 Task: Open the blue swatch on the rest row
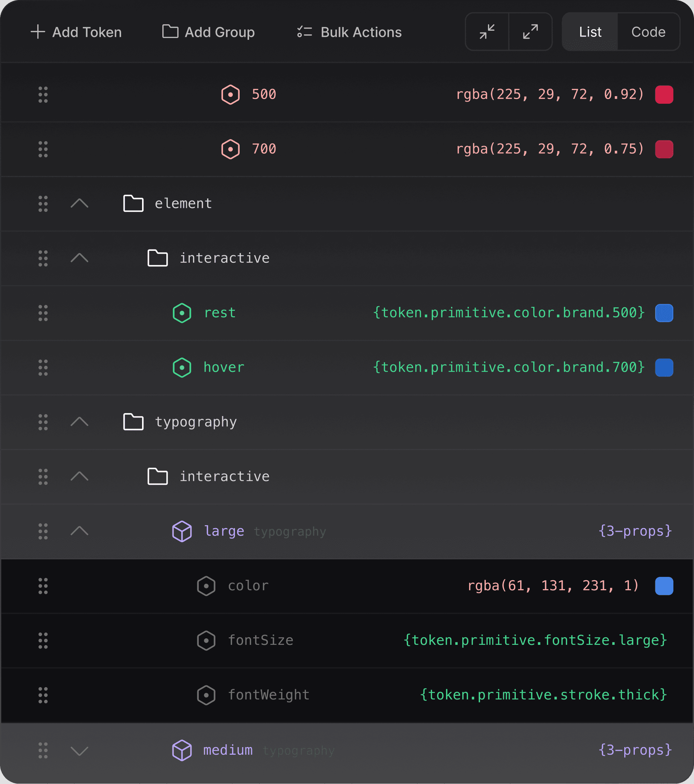[664, 313]
